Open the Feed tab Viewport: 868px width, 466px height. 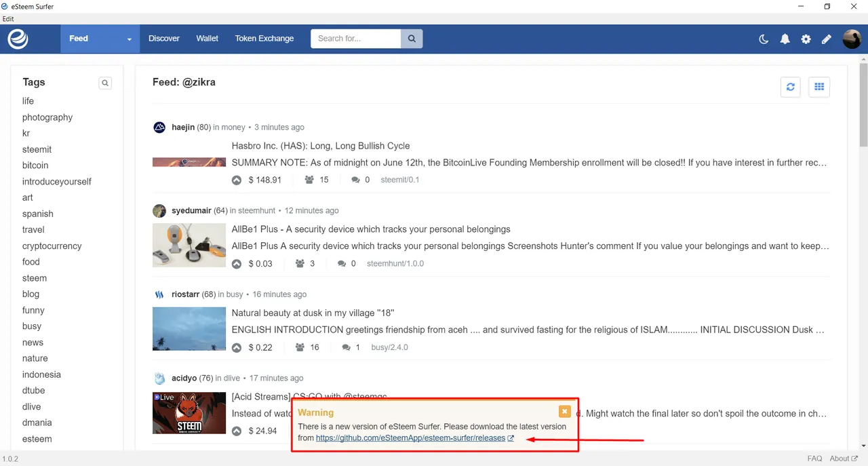tap(79, 39)
